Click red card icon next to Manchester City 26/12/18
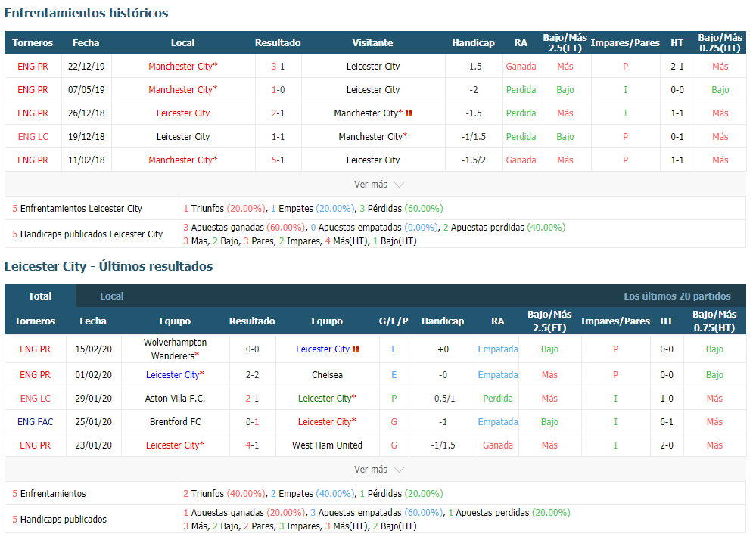 pos(409,113)
